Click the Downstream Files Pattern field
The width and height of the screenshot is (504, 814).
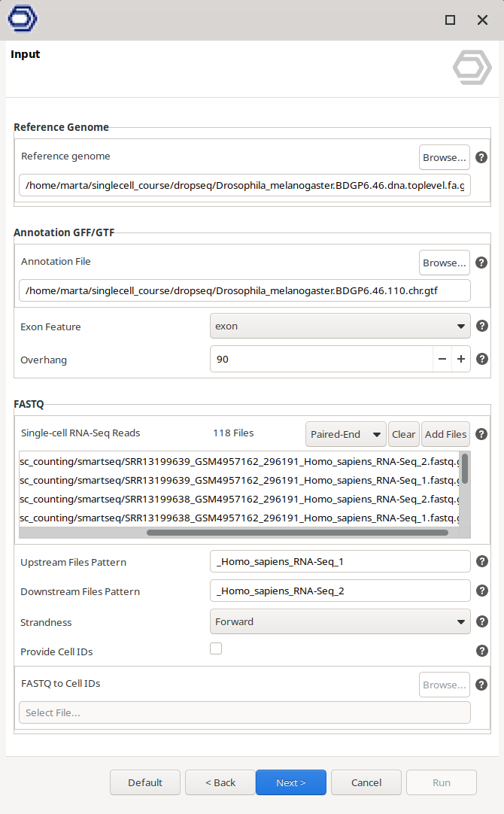point(340,591)
